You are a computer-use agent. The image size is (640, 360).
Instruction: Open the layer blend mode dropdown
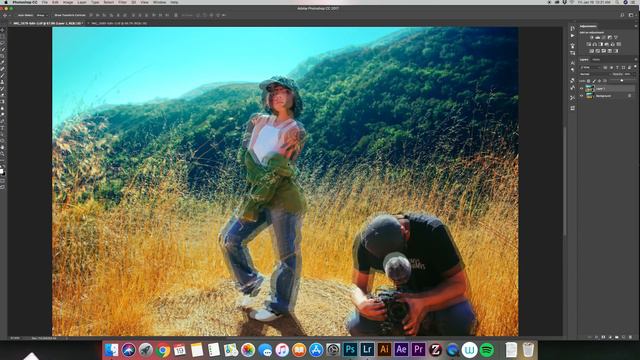coord(595,74)
